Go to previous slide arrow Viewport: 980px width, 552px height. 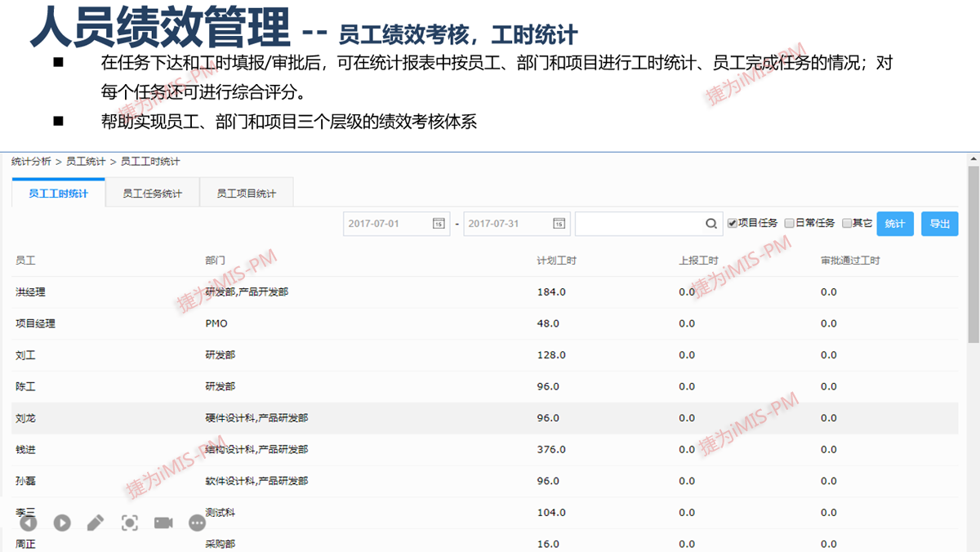(29, 523)
